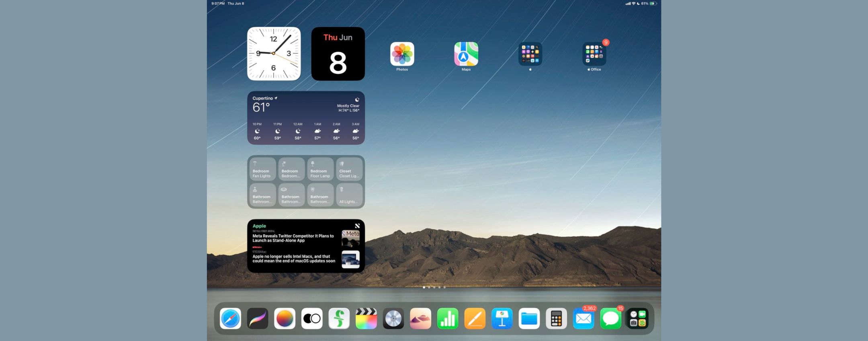Open Keynote from the dock
868x341 pixels.
coord(502,319)
